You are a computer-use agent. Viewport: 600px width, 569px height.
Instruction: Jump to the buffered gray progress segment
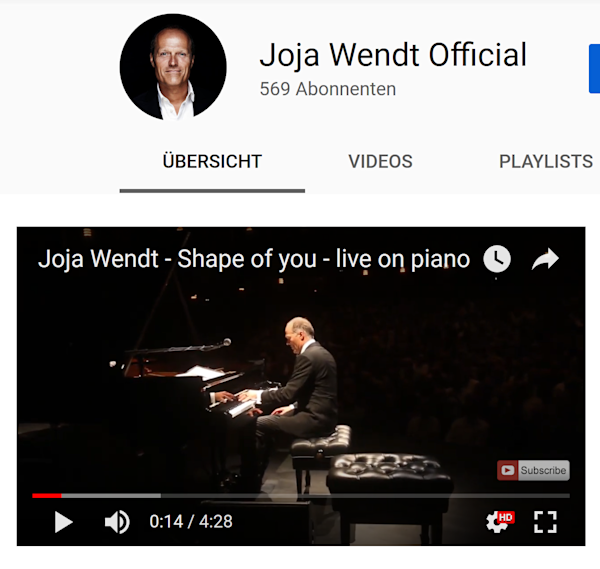111,496
